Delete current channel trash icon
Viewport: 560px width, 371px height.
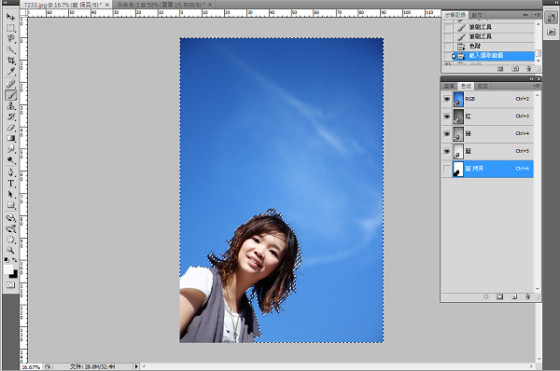click(528, 296)
